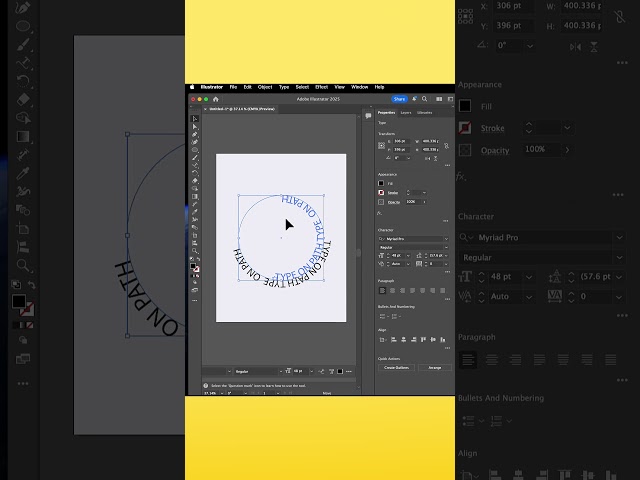Select the Zoom magnifier tool

195,251
